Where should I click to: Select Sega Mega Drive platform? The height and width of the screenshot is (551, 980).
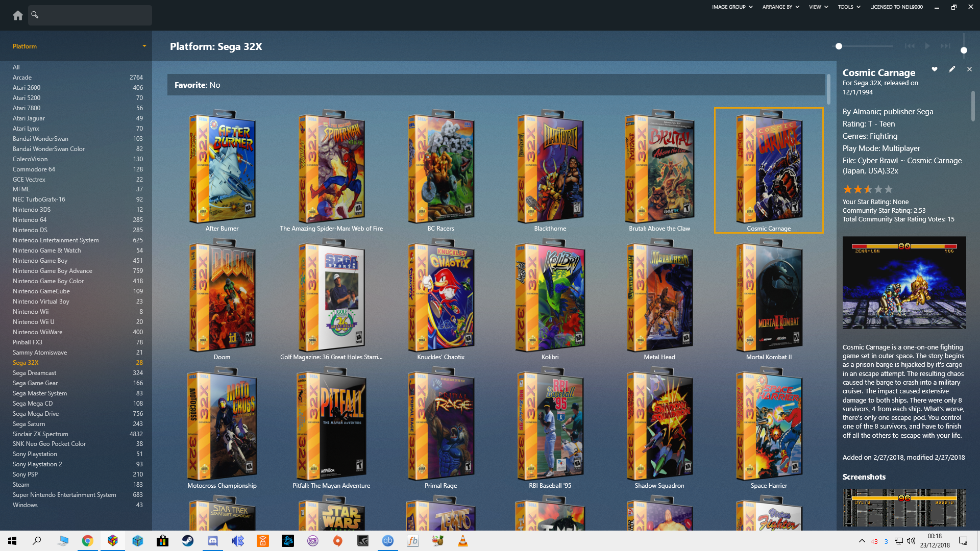[x=78, y=414]
